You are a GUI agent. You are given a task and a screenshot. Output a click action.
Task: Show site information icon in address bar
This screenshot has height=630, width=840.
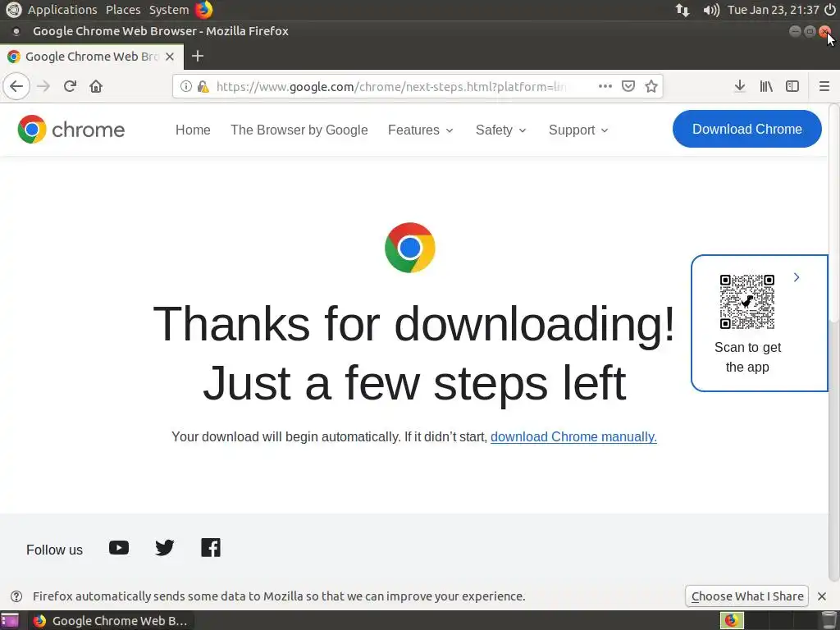186,86
